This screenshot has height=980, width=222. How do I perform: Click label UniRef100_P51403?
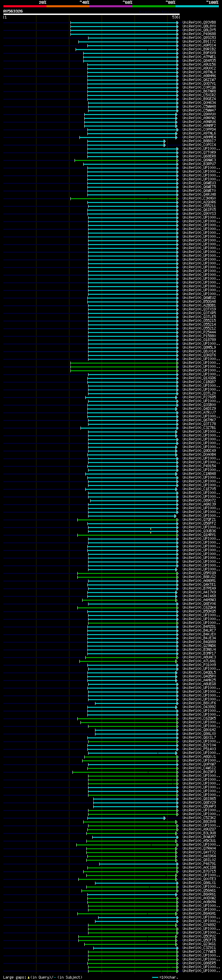(x=199, y=749)
